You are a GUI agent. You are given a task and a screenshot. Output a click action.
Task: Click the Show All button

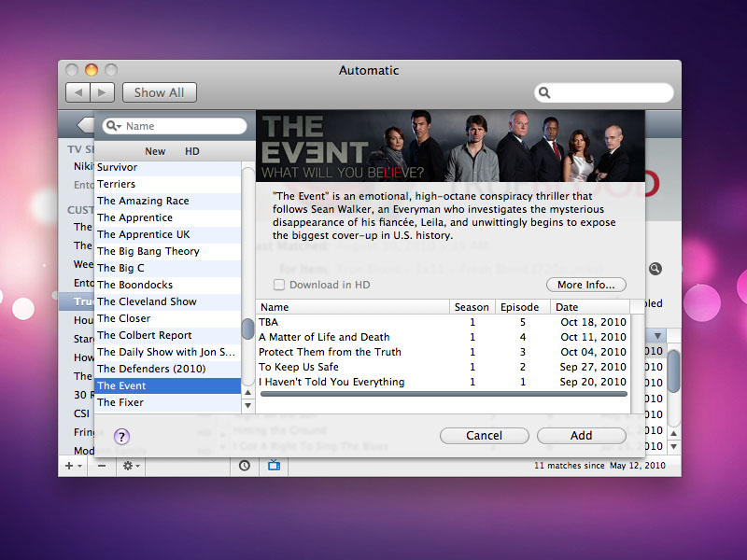pyautogui.click(x=159, y=92)
